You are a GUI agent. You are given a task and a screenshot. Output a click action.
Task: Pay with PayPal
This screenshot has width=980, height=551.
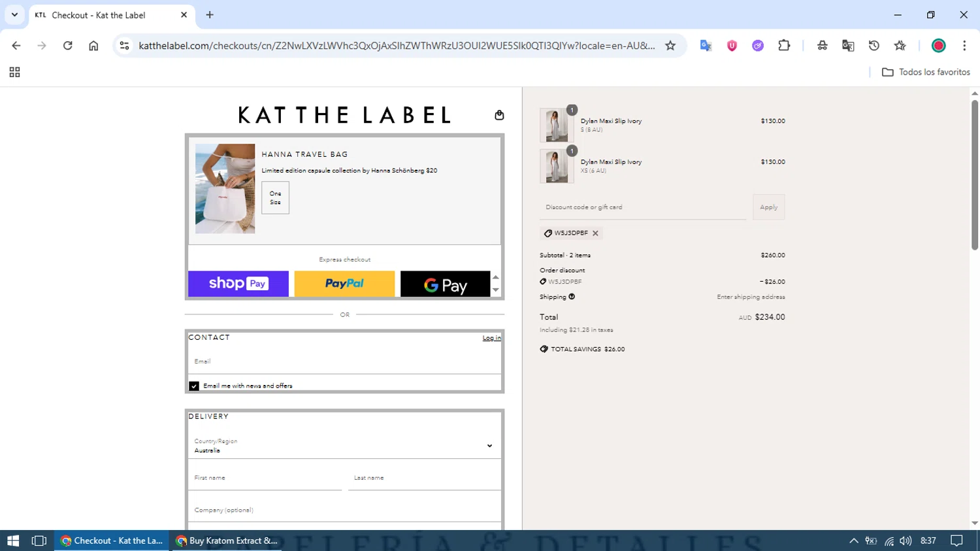coord(344,284)
